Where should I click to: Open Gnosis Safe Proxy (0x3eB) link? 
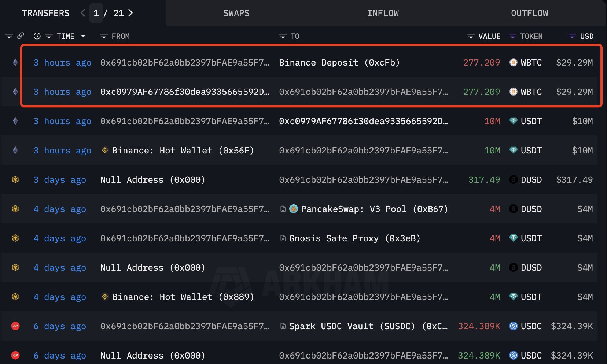[354, 238]
